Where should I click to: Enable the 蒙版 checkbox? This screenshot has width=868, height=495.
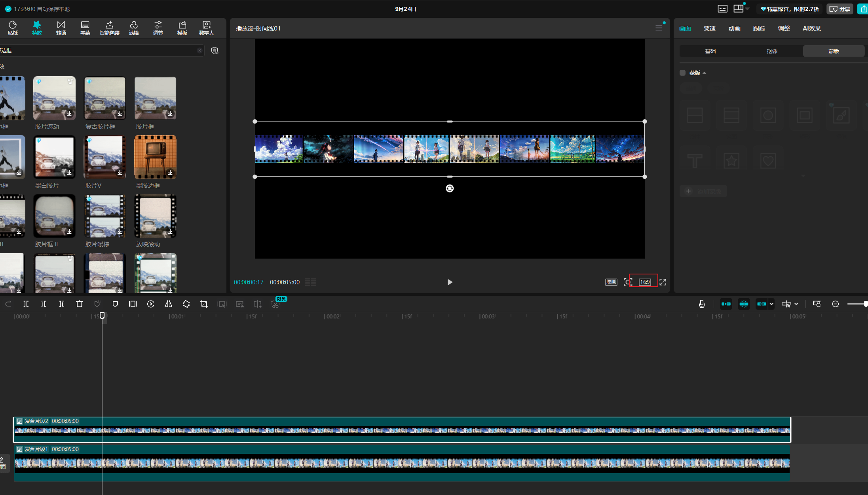click(683, 73)
